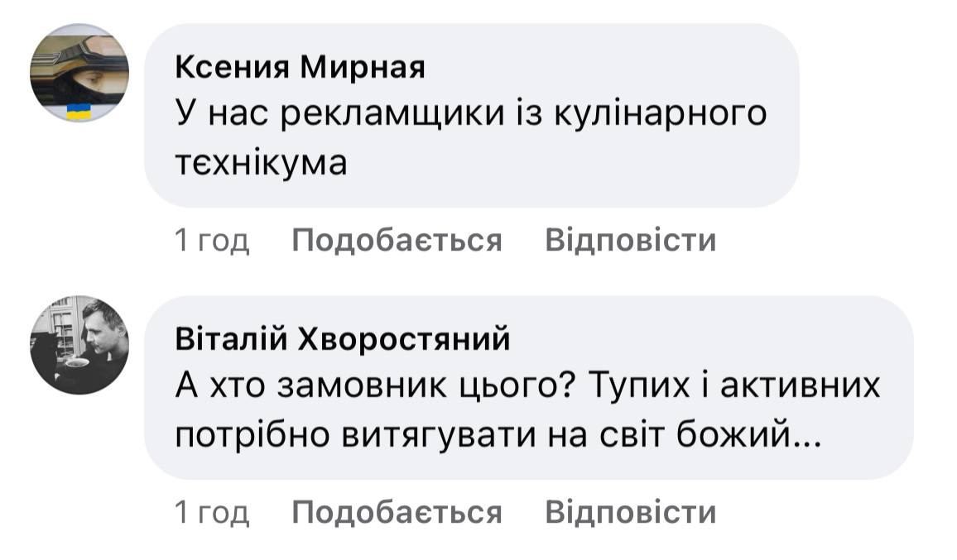Open profile via the name Віталій Хворостяний
Viewport: 957px width, 560px height.
[343, 339]
